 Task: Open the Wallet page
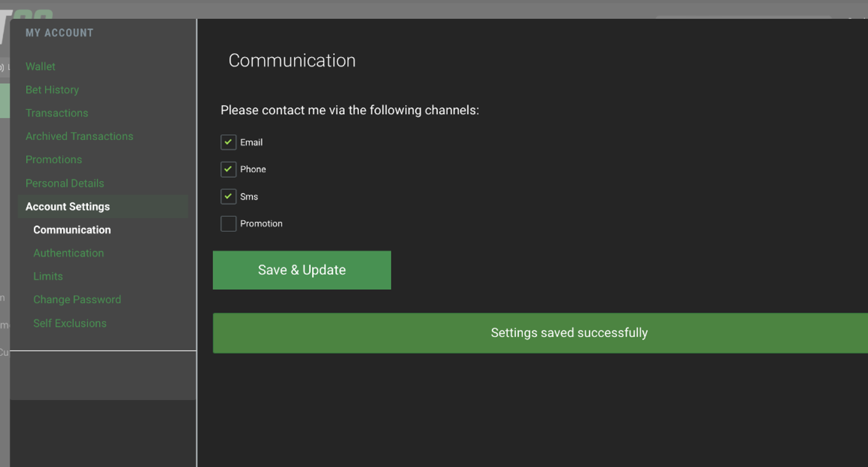tap(40, 67)
